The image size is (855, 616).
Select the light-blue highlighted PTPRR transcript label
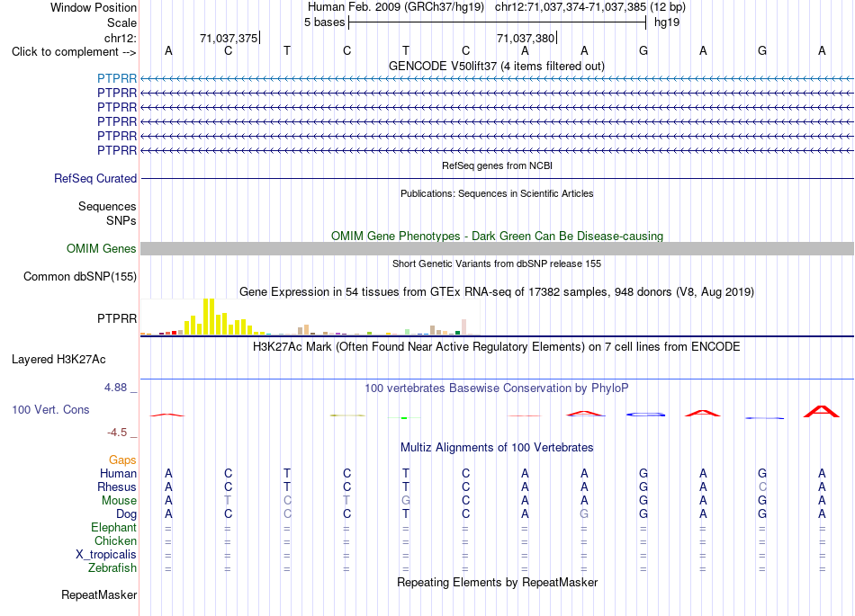click(117, 78)
